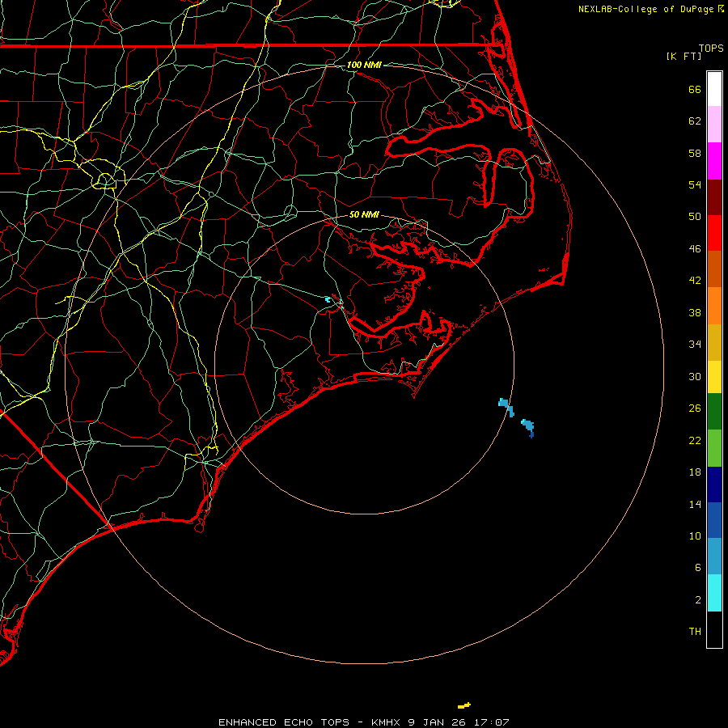Click the NEXLAB-College of DuPage text

pyautogui.click(x=645, y=9)
